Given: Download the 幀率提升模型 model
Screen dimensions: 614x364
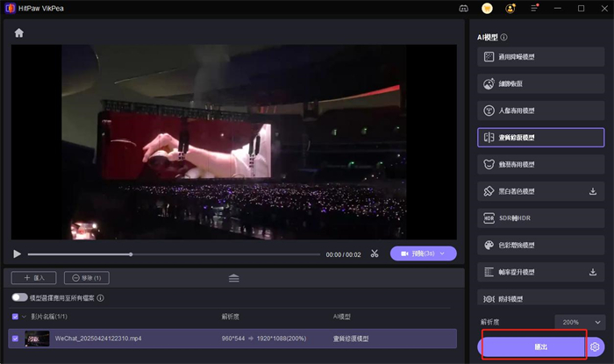Looking at the screenshot, I should click(592, 272).
